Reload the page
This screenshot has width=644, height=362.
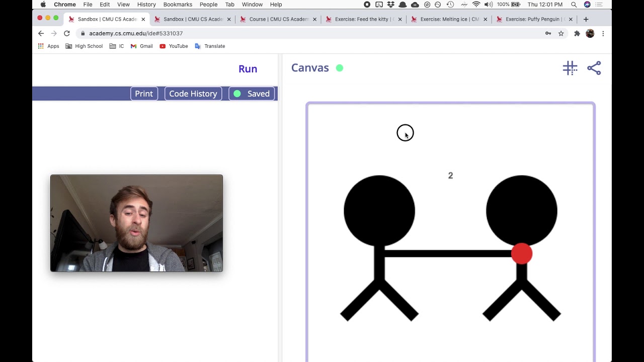(66, 33)
